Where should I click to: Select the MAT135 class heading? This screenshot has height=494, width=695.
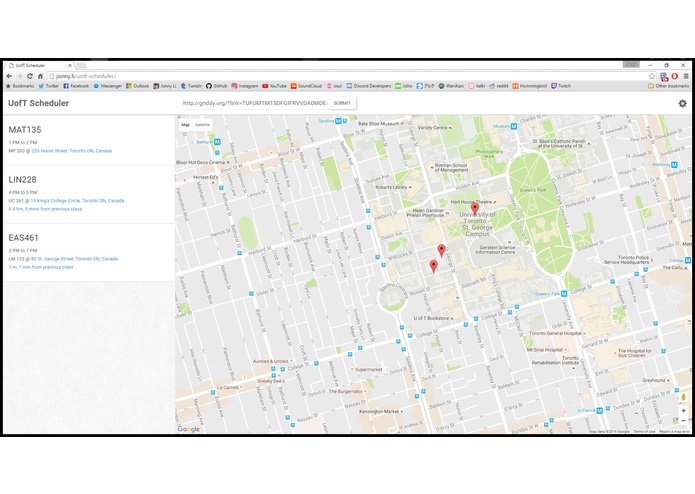click(x=25, y=130)
